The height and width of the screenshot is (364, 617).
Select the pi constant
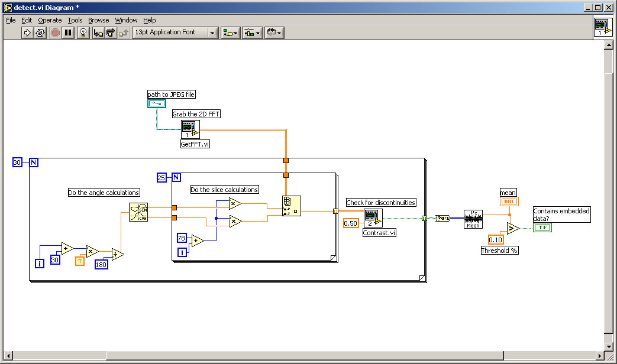tap(80, 261)
